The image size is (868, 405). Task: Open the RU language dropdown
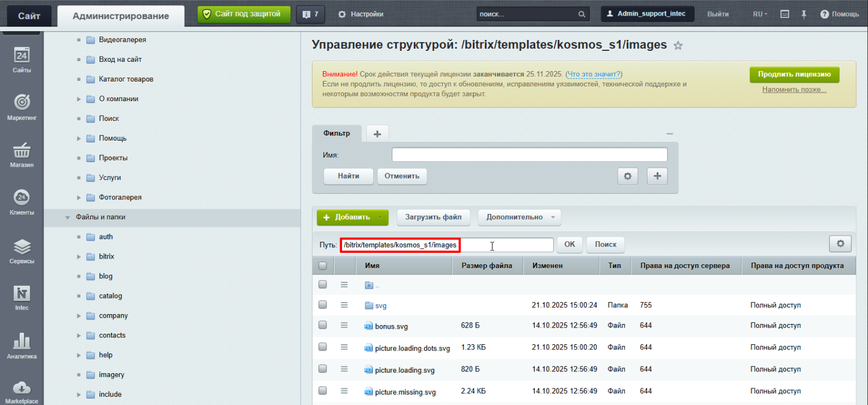[x=760, y=14]
